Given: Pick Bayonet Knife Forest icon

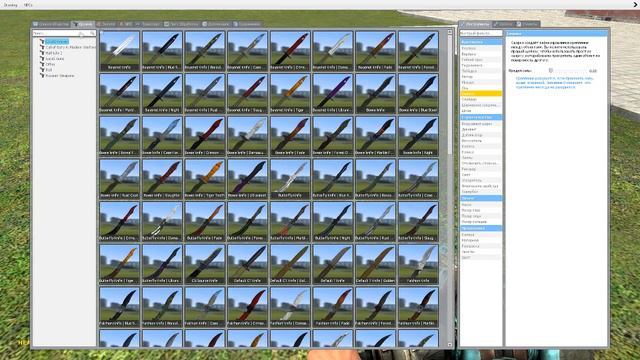Looking at the screenshot, I should [418, 51].
